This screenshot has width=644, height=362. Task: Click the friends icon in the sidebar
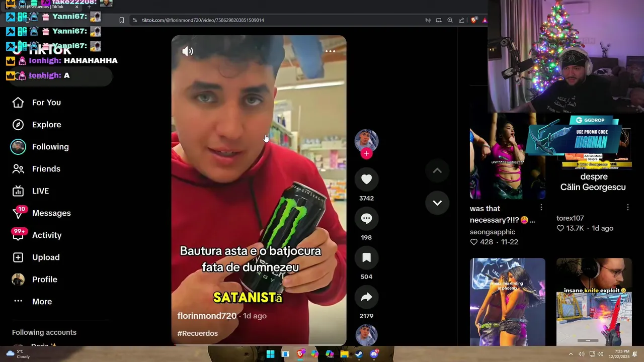(x=18, y=169)
